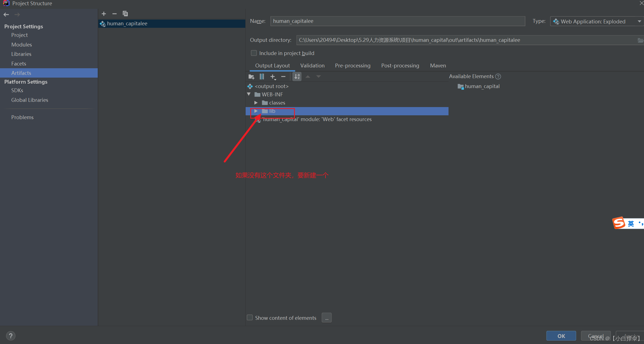Screen dimensions: 644x344
Task: Add a new artifact with plus icon
Action: (x=104, y=14)
